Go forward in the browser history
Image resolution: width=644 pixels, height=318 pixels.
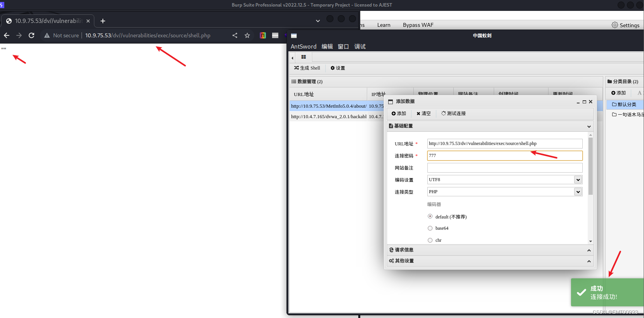[19, 35]
